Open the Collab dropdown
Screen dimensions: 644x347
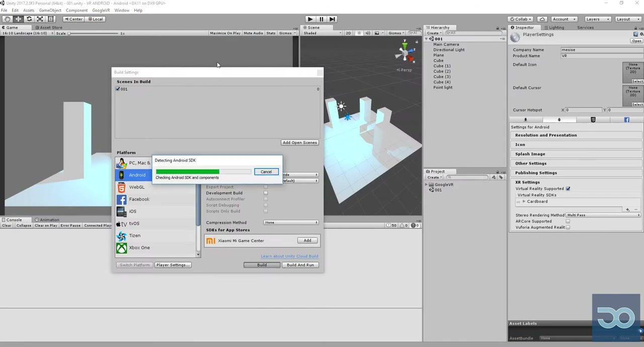(x=520, y=19)
